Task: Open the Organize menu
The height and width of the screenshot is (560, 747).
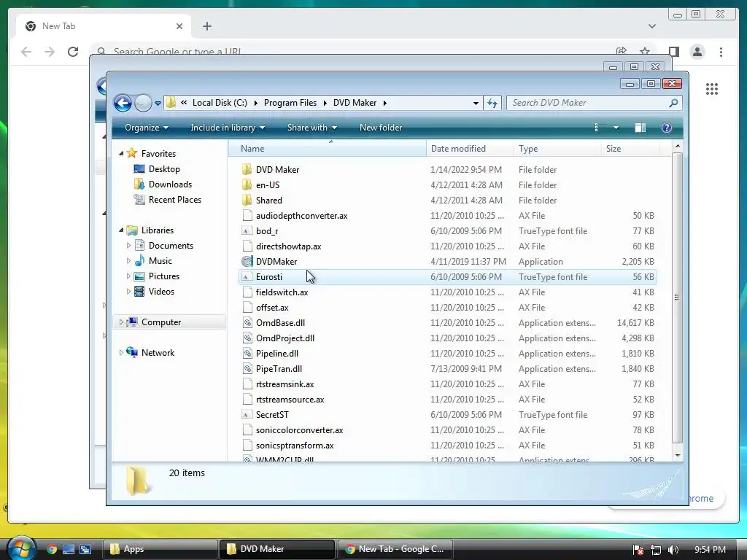Action: pyautogui.click(x=146, y=128)
